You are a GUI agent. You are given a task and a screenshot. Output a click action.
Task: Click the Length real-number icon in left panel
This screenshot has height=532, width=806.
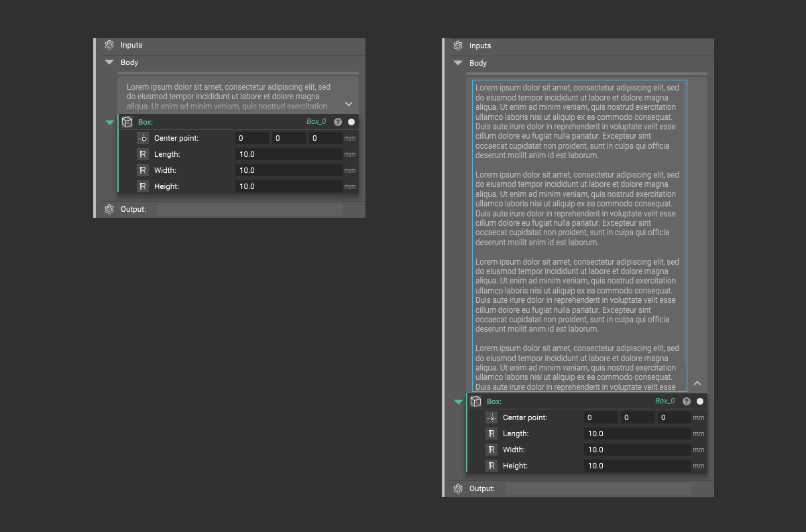pyautogui.click(x=143, y=154)
